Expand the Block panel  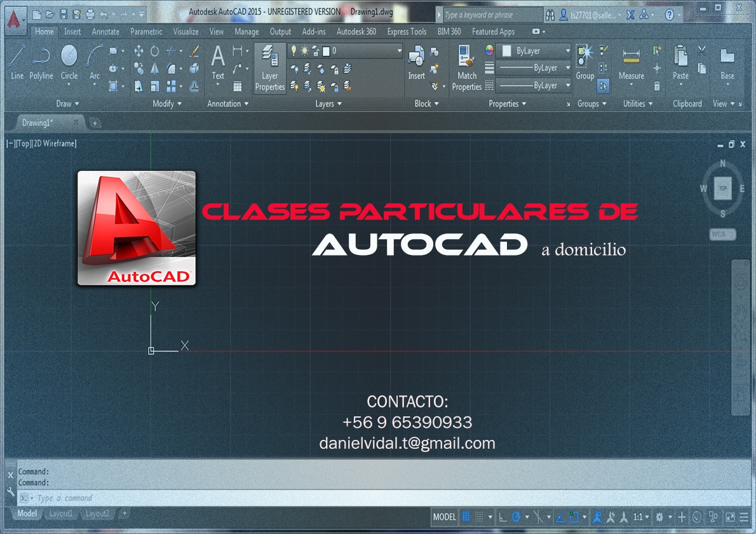[x=427, y=104]
